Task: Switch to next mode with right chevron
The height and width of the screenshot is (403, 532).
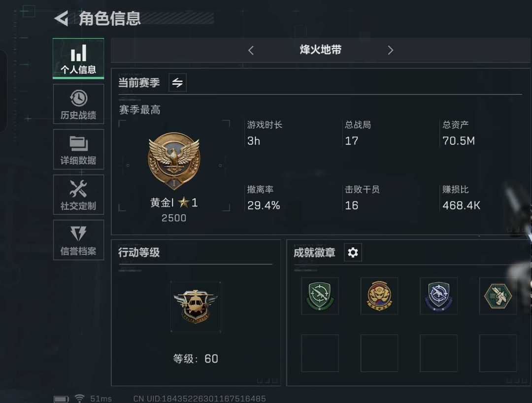Action: (390, 50)
